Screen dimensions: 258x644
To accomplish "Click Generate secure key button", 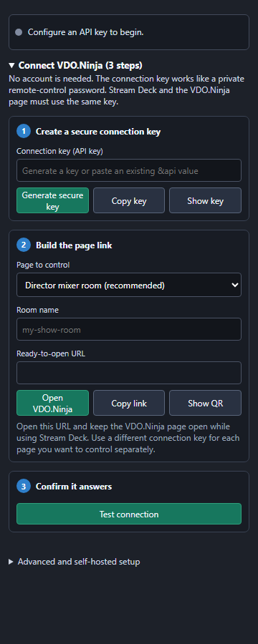I will pos(52,200).
